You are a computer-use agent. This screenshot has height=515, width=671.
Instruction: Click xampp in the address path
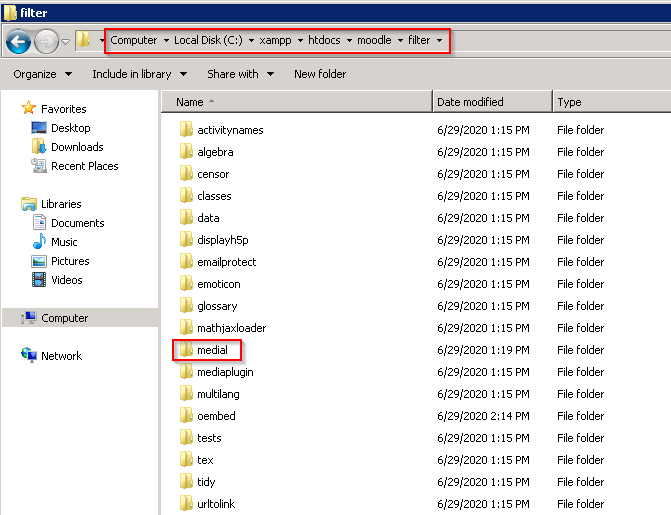pyautogui.click(x=275, y=40)
